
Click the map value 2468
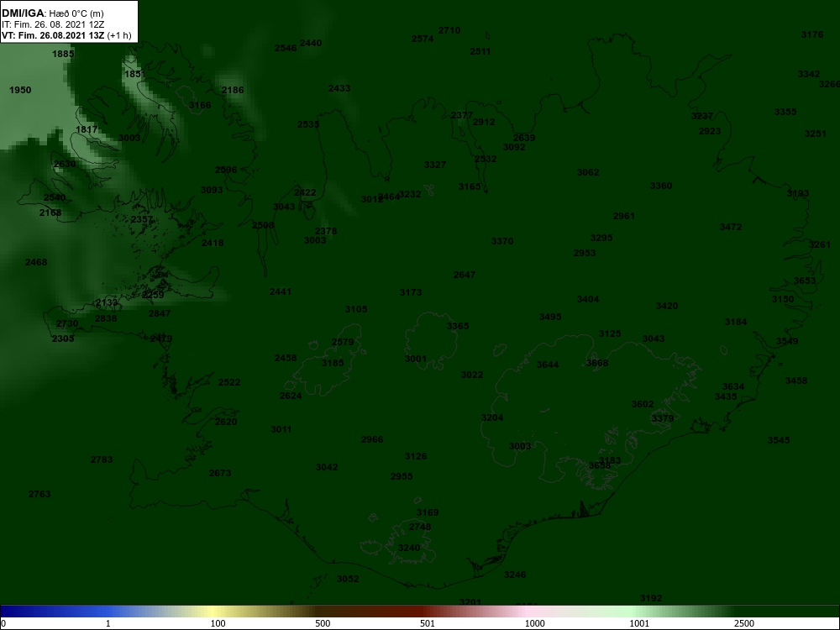(x=36, y=262)
